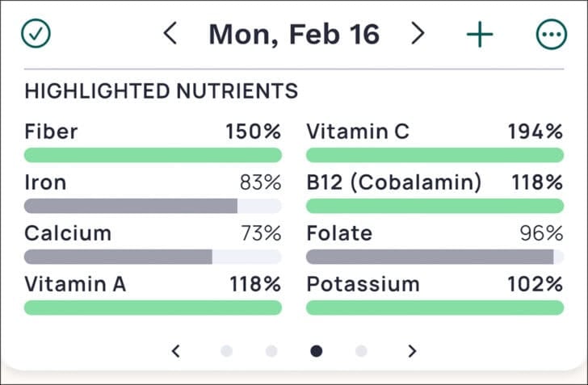Select the fourth page indicator dot
Screen dimensions: 588x385
pyautogui.click(x=361, y=351)
